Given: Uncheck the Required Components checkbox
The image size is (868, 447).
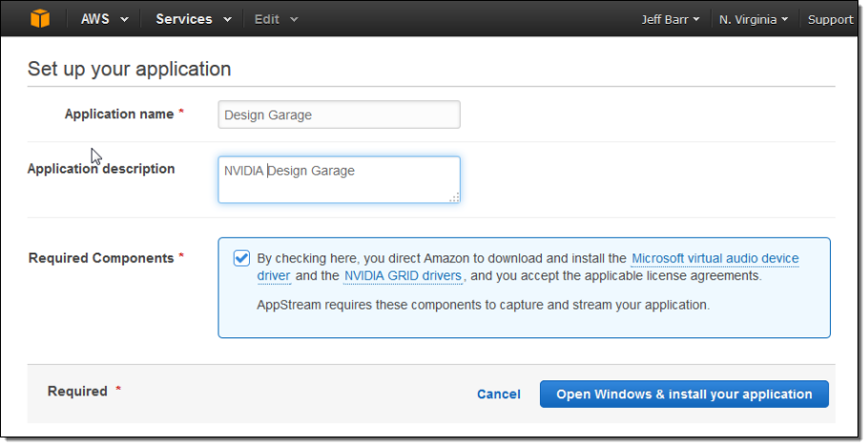Looking at the screenshot, I should click(x=242, y=258).
